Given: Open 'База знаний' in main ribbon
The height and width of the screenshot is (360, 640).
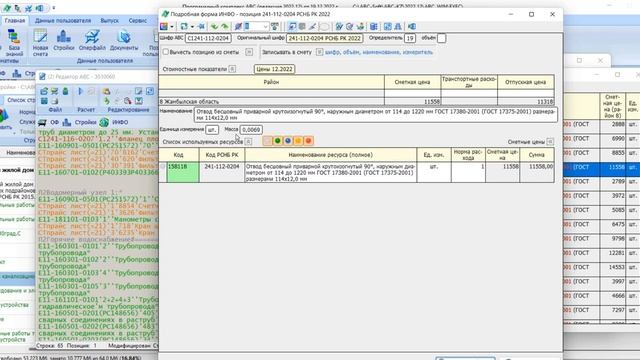Looking at the screenshot, I should [x=14, y=43].
